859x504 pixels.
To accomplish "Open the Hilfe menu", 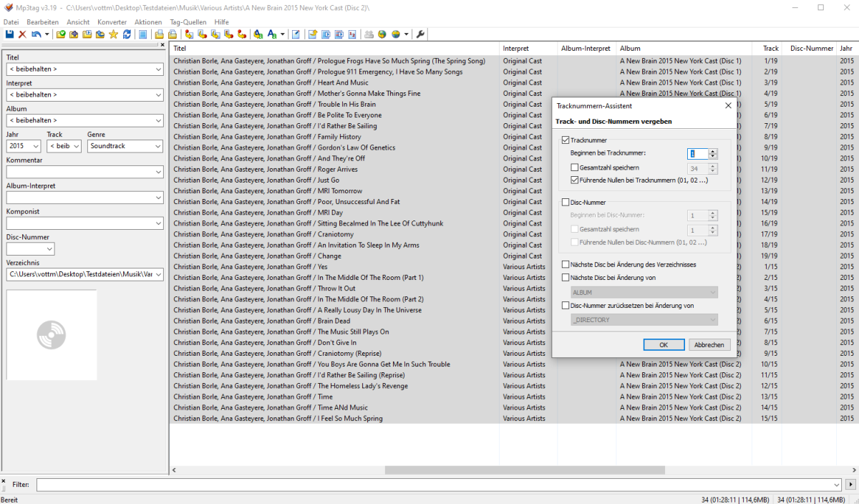I will (x=221, y=22).
